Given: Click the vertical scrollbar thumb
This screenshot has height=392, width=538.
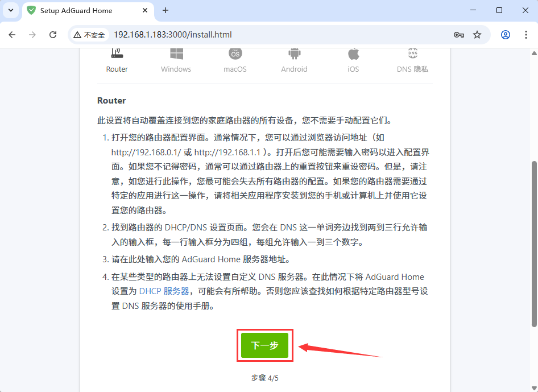Looking at the screenshot, I should pyautogui.click(x=534, y=244).
